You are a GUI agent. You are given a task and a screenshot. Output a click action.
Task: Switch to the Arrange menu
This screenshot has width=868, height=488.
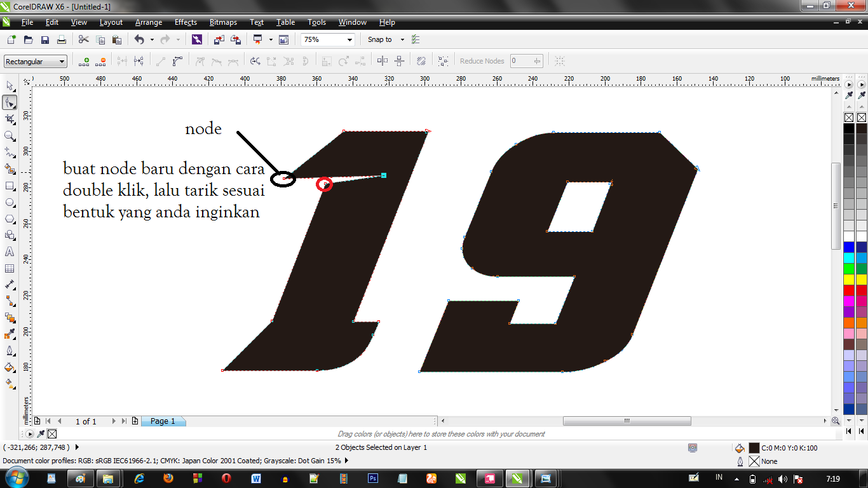pyautogui.click(x=148, y=22)
